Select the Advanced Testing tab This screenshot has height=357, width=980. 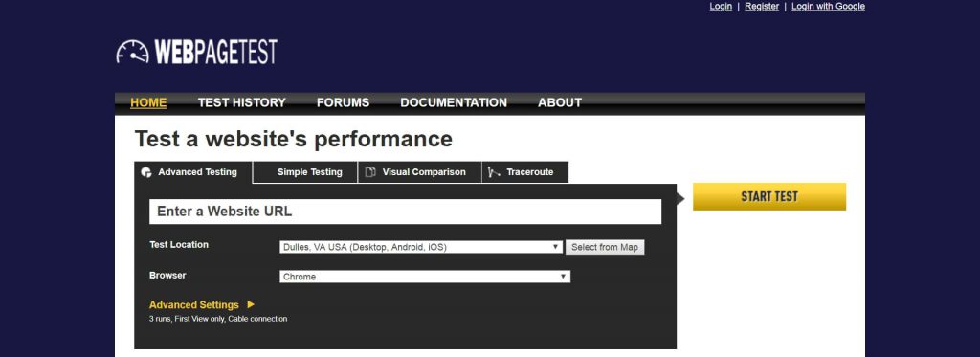[x=193, y=172]
